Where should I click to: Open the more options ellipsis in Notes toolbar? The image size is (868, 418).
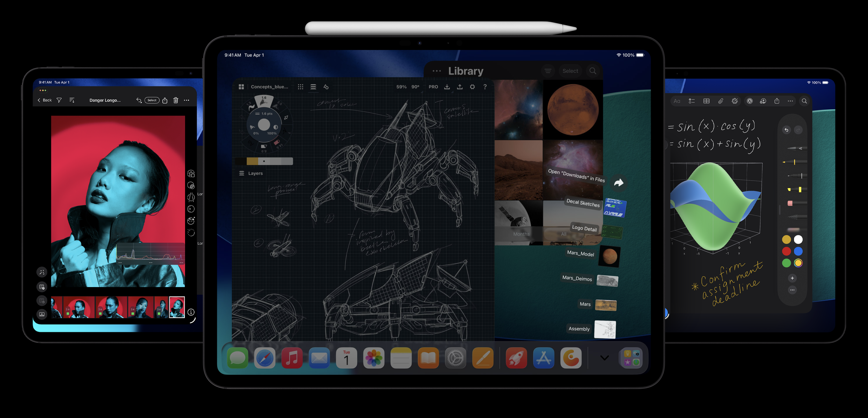pos(791,101)
